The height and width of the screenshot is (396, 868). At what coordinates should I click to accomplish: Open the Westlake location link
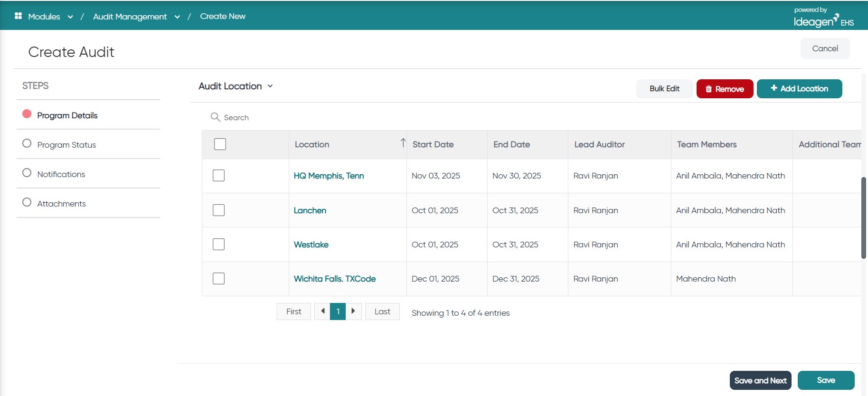(311, 245)
